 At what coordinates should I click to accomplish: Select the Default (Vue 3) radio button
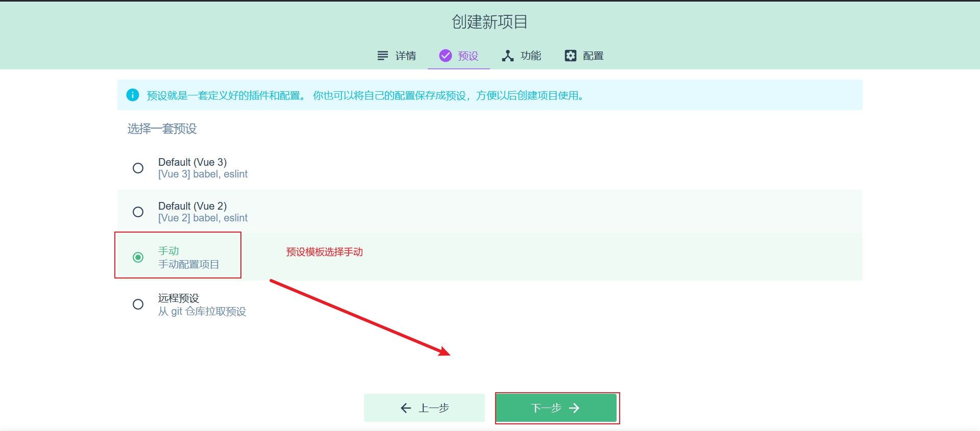tap(138, 168)
